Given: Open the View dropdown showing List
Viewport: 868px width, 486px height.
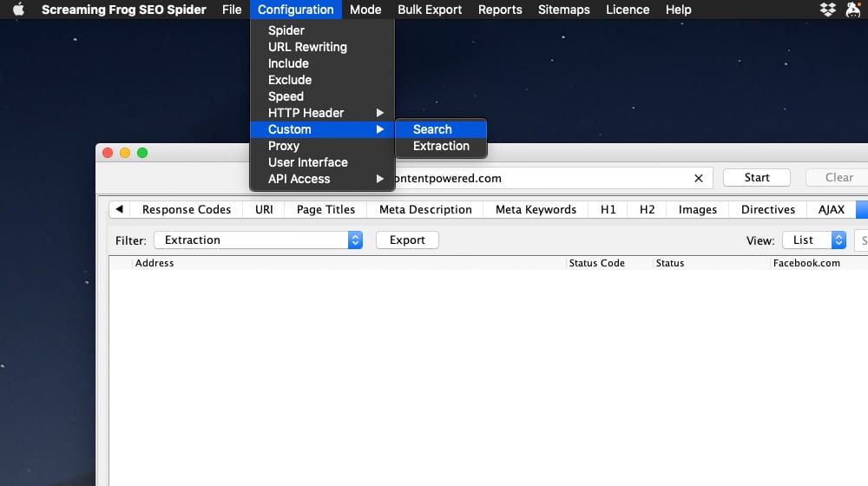Looking at the screenshot, I should coord(814,240).
